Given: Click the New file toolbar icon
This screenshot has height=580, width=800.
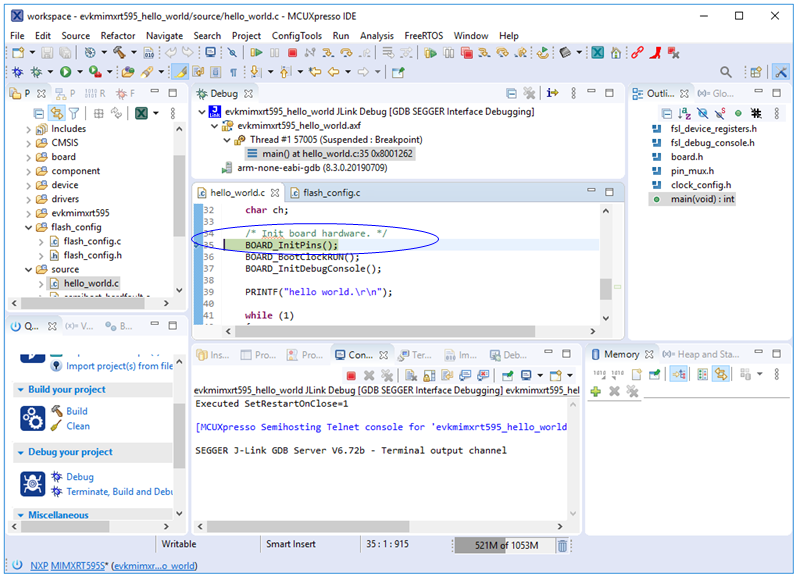Looking at the screenshot, I should 18,53.
